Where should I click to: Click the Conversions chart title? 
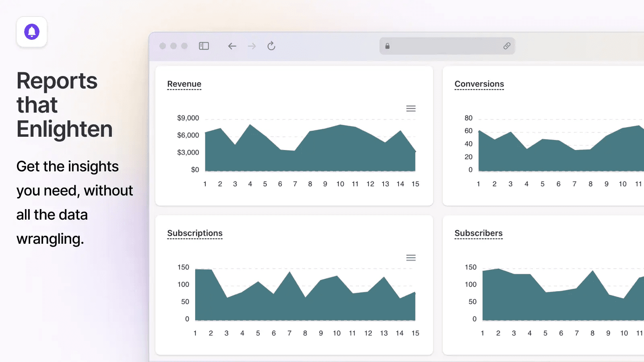click(x=479, y=84)
